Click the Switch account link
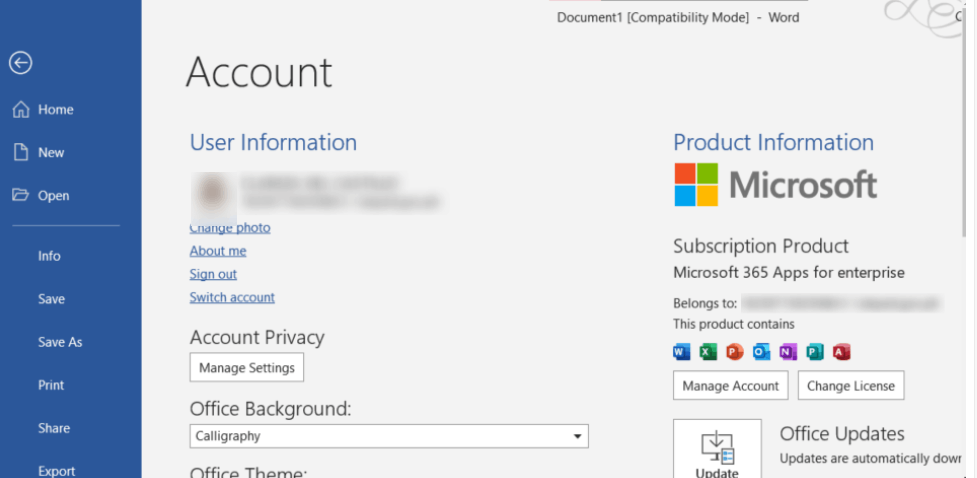This screenshot has width=977, height=478. coord(232,297)
